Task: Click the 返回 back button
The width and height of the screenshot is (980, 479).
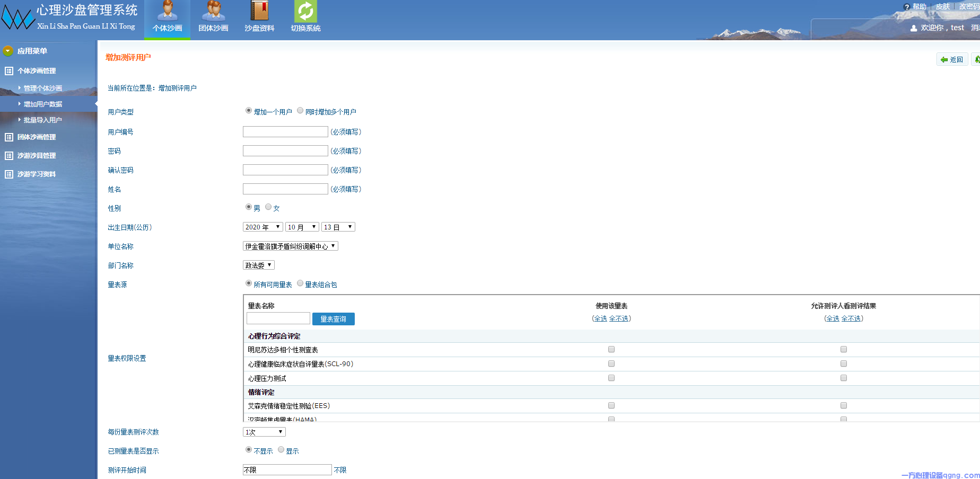Action: point(952,59)
